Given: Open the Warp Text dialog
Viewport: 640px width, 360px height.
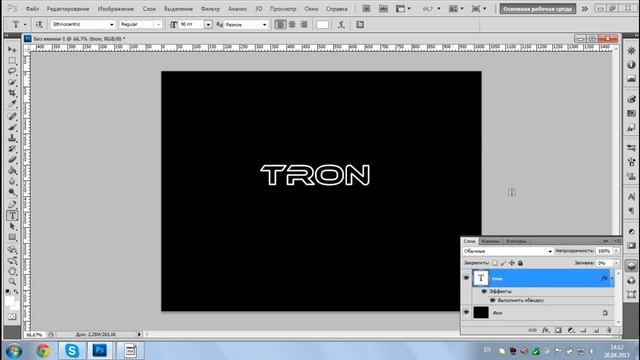Looking at the screenshot, I should tap(341, 24).
